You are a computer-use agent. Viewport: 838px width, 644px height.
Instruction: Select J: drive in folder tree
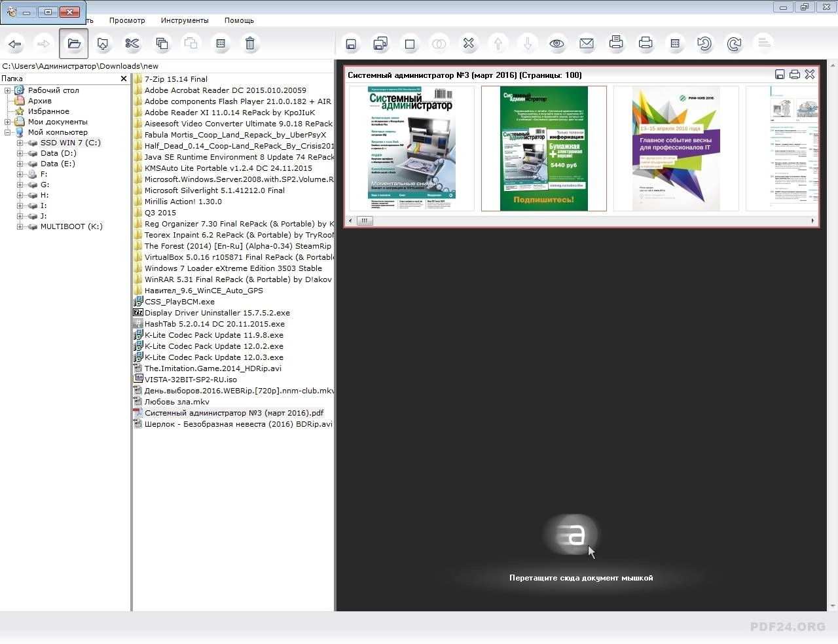tap(43, 216)
